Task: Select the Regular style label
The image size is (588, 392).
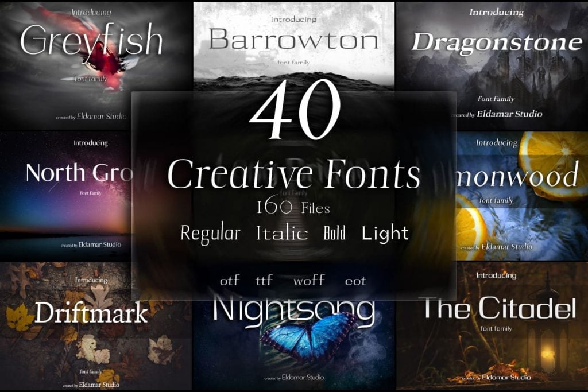Action: 210,233
